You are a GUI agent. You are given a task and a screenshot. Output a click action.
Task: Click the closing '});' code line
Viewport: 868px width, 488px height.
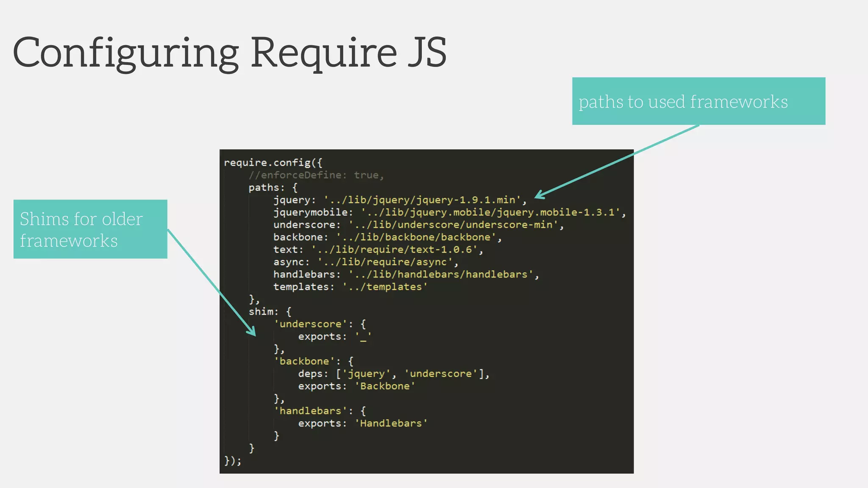tap(233, 460)
